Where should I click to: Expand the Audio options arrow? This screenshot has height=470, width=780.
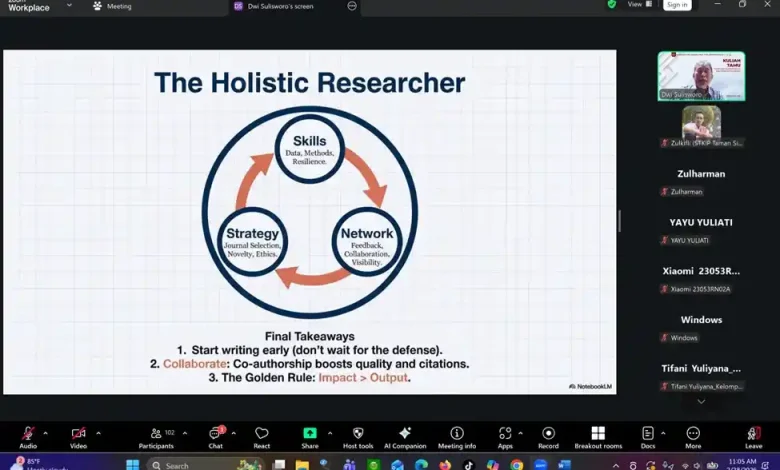[45, 433]
